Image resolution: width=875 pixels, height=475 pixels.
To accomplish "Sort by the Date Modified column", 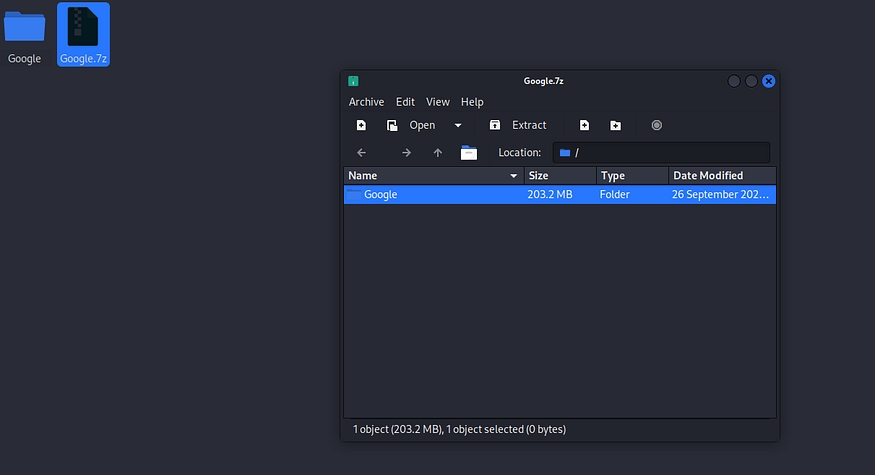I will point(720,176).
